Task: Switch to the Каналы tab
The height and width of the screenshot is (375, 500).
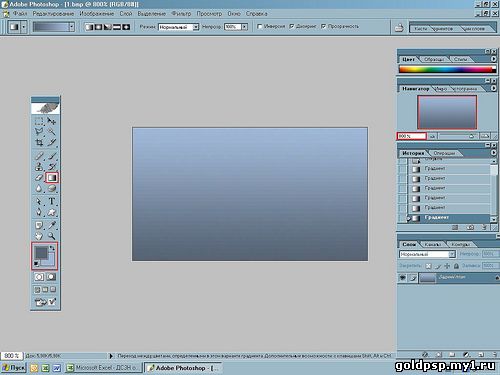Action: pyautogui.click(x=433, y=244)
